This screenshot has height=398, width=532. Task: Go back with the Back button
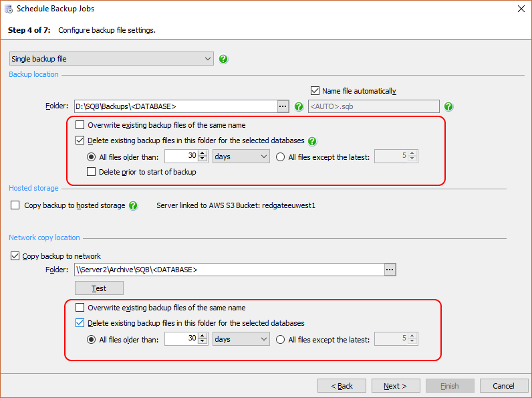[x=342, y=386]
